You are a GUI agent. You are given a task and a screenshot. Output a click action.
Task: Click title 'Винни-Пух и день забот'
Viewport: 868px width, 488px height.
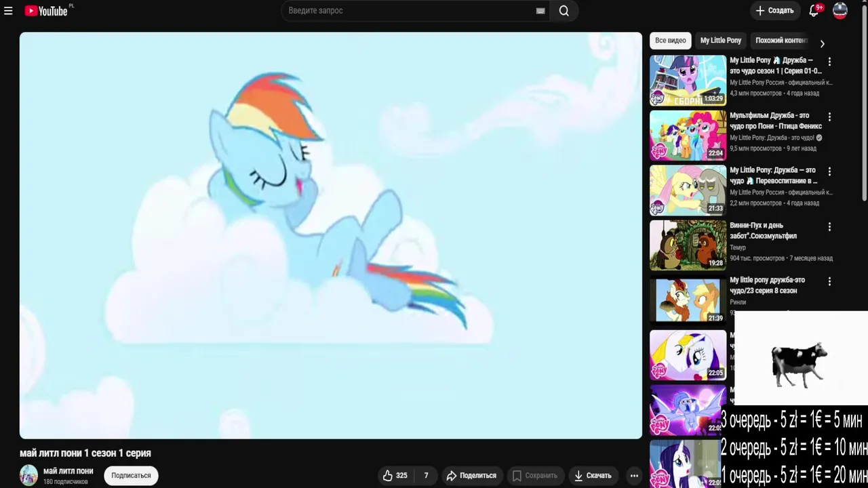pyautogui.click(x=763, y=230)
